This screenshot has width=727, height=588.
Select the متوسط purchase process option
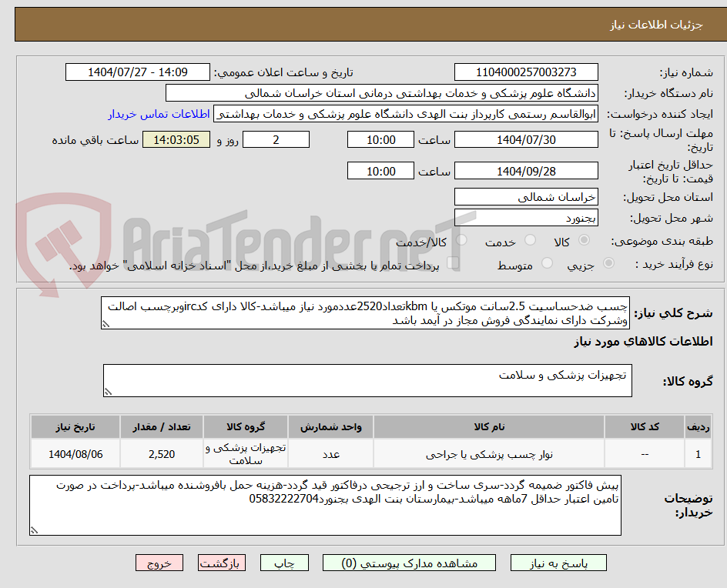tap(547, 263)
